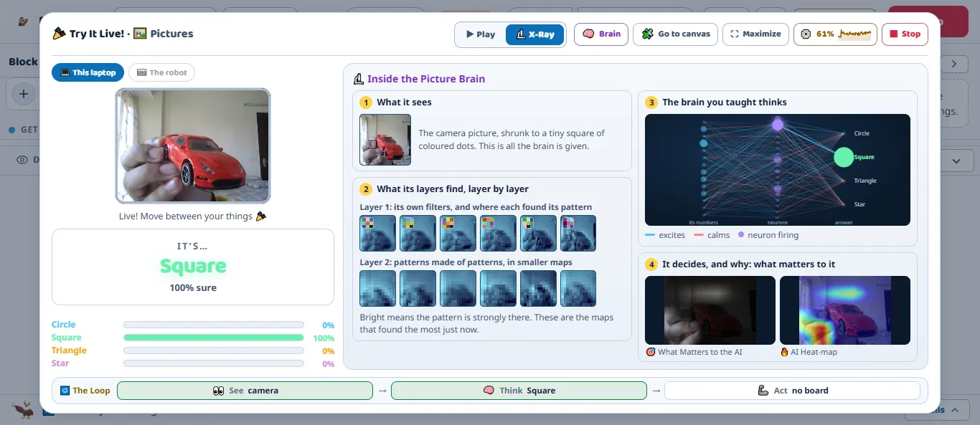Click the Star label in network graph
980x425 pixels.
[859, 204]
